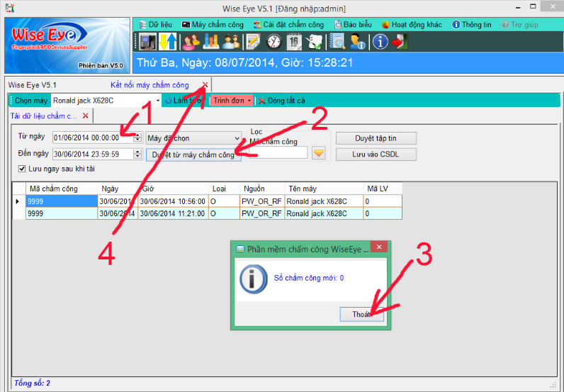Click the 'Số chấm công mới: 0' message text

309,278
